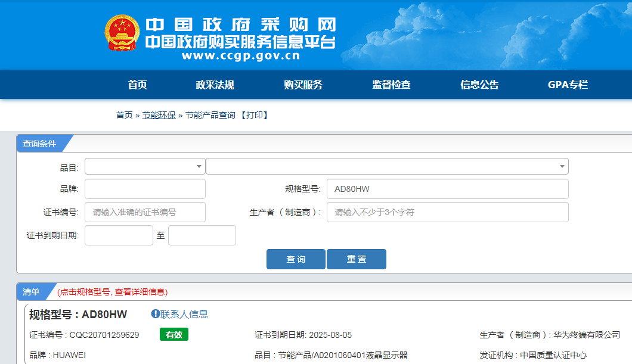Open 信息公告 from the navigation bar

click(479, 85)
